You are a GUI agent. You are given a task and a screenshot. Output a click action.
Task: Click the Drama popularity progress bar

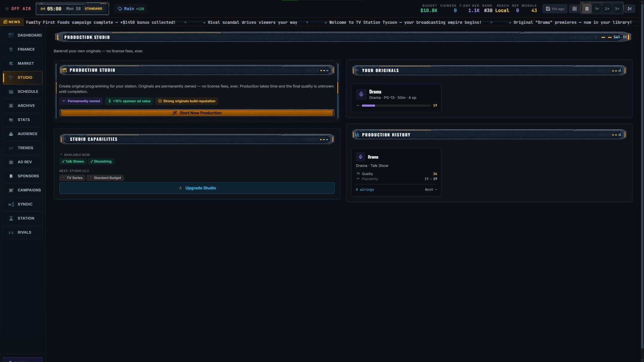(396, 106)
